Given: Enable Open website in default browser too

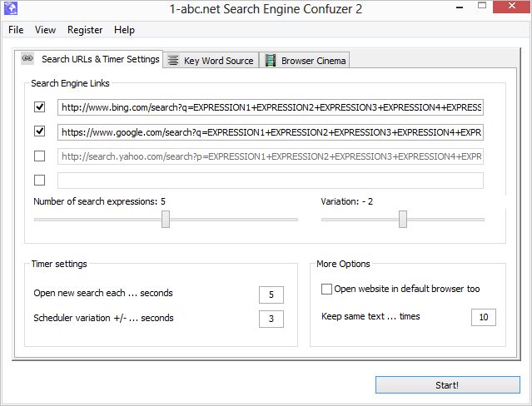Looking at the screenshot, I should 326,289.
